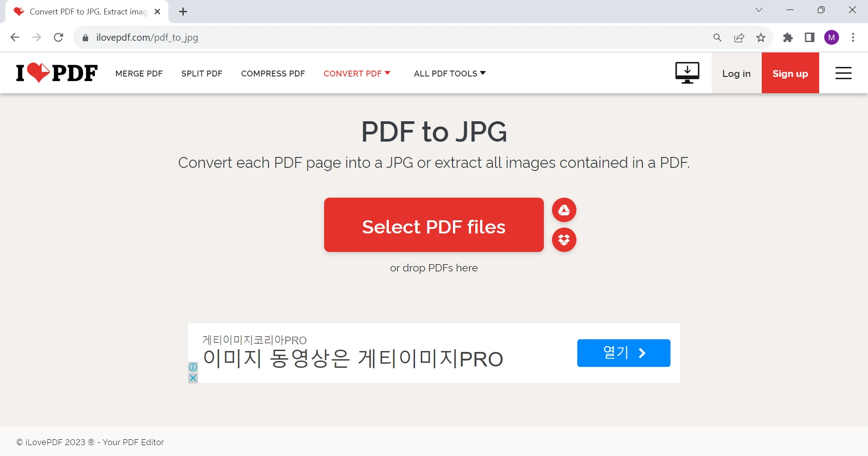Open the desktop app download icon

tap(687, 73)
